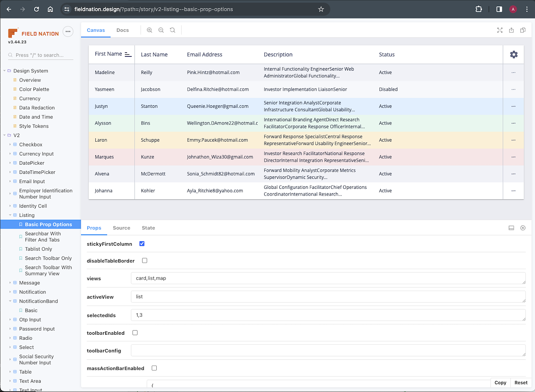This screenshot has height=392, width=535.
Task: Open the Source panel tab
Action: pos(121,228)
